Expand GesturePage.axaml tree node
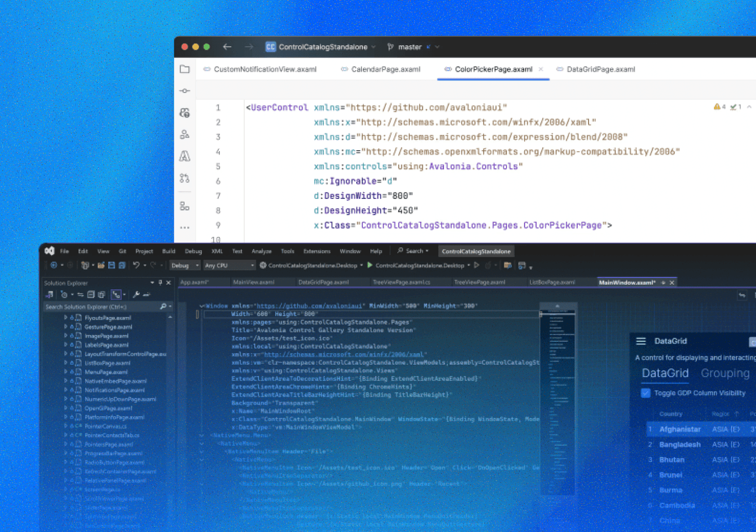Image resolution: width=756 pixels, height=532 pixels. (66, 327)
